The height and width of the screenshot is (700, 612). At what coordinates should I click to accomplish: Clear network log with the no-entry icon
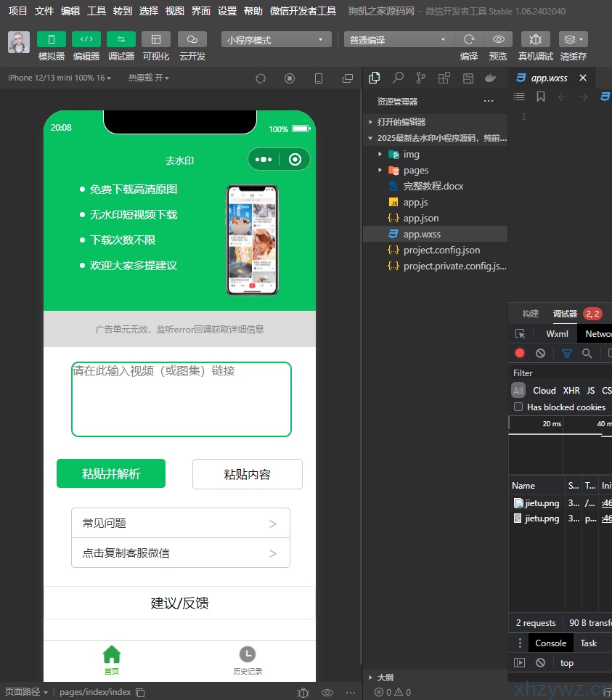click(x=539, y=354)
